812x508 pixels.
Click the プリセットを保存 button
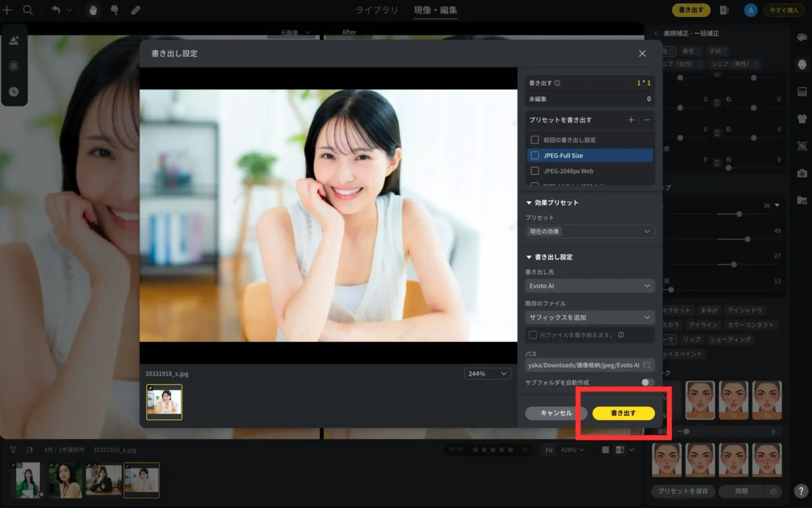coord(683,491)
